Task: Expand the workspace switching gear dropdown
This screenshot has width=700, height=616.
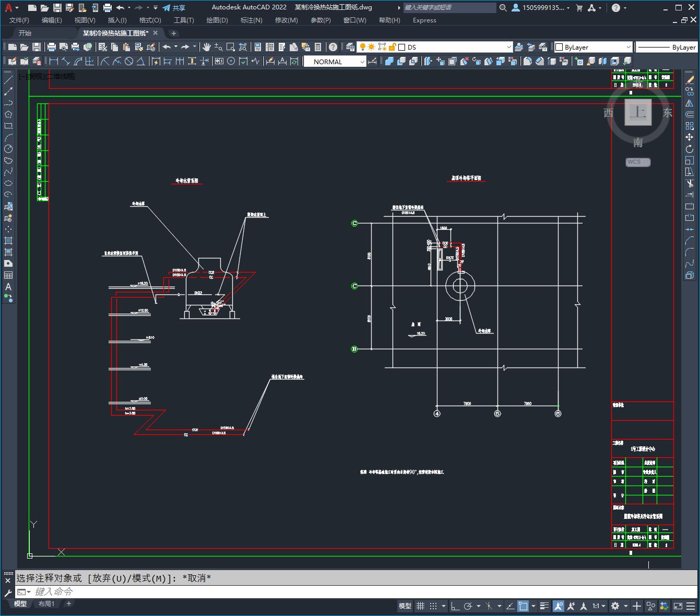Action: pos(625,606)
